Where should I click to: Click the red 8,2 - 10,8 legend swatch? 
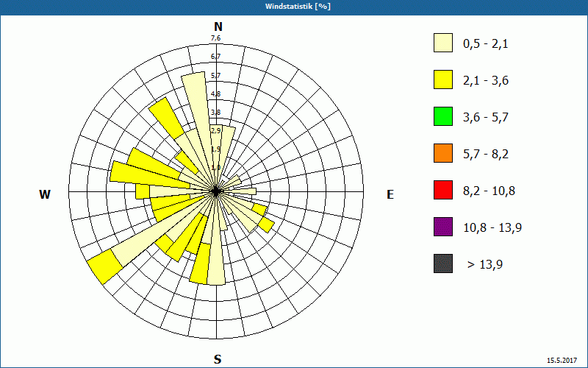click(443, 190)
